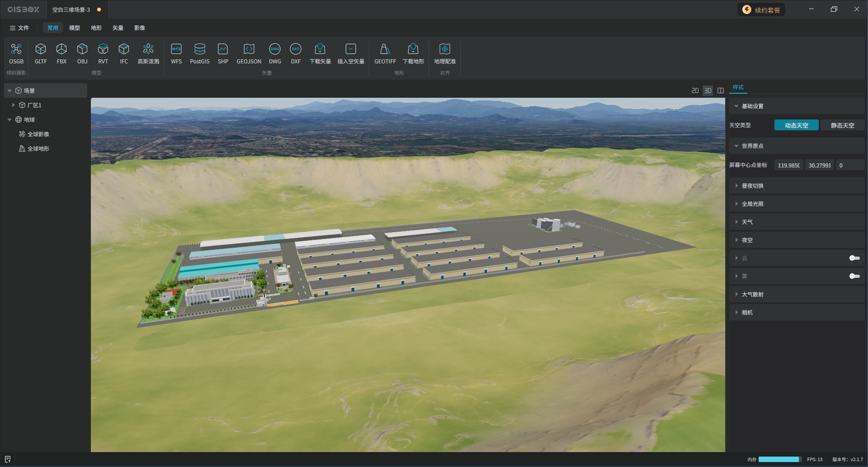The height and width of the screenshot is (467, 868).
Task: Click the FPS: 13 status text
Action: click(815, 459)
